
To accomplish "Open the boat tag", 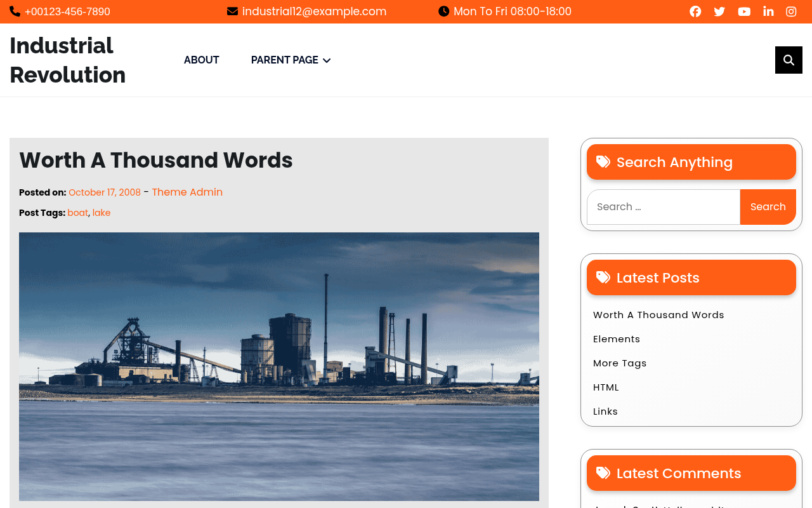I will click(78, 213).
